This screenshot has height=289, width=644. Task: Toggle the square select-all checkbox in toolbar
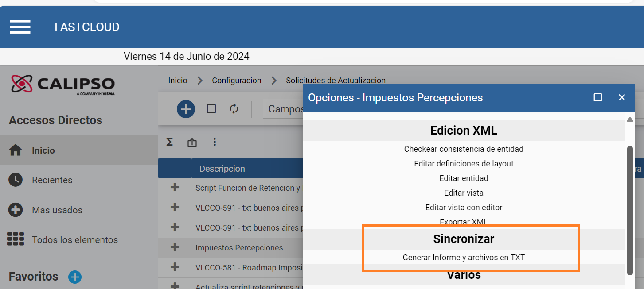(x=211, y=108)
